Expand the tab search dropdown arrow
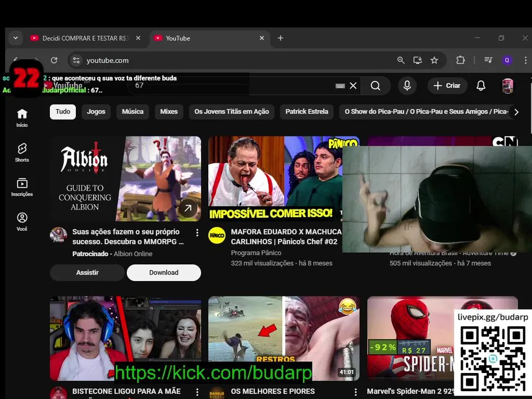Image resolution: width=532 pixels, height=399 pixels. coord(16,38)
